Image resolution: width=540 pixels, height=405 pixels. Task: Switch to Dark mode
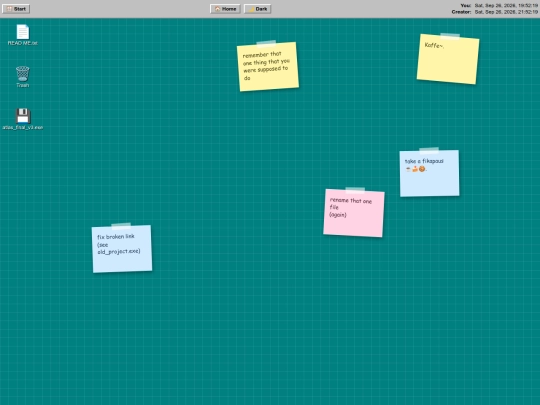pos(258,9)
